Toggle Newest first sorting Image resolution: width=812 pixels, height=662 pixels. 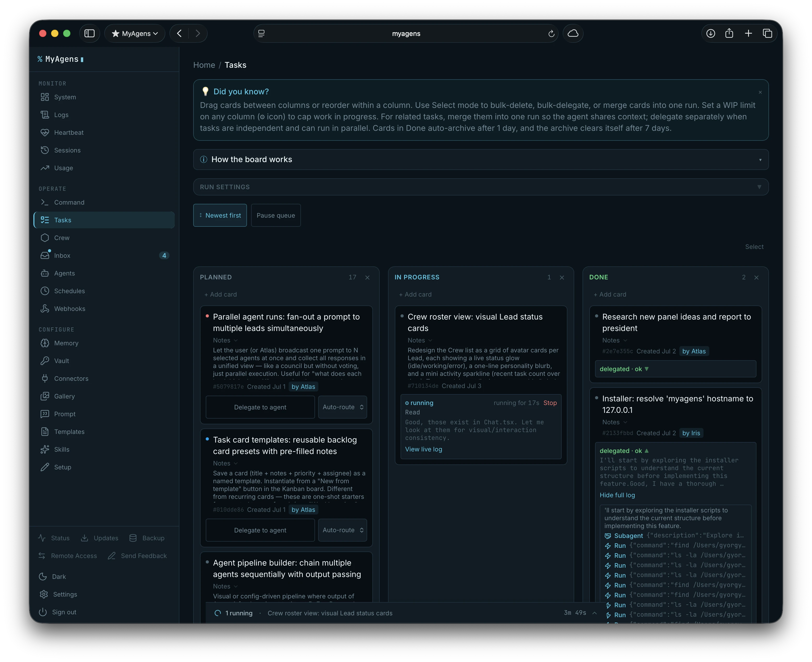pos(220,215)
